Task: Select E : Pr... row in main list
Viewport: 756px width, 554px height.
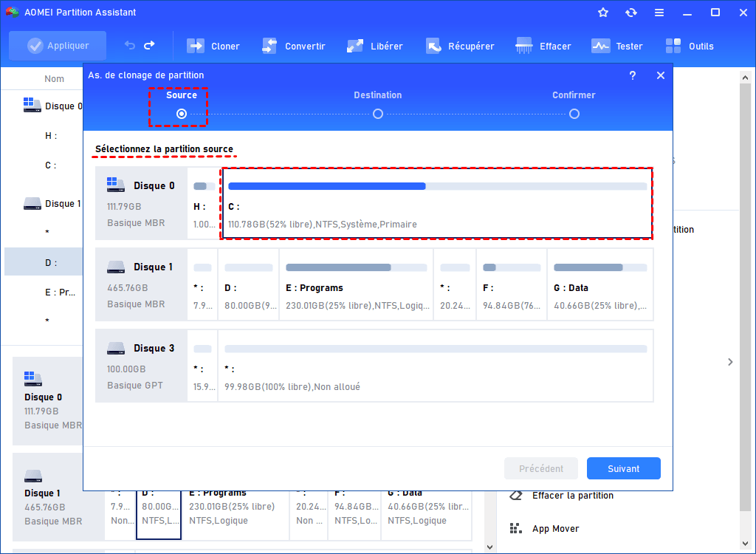Action: pos(44,292)
